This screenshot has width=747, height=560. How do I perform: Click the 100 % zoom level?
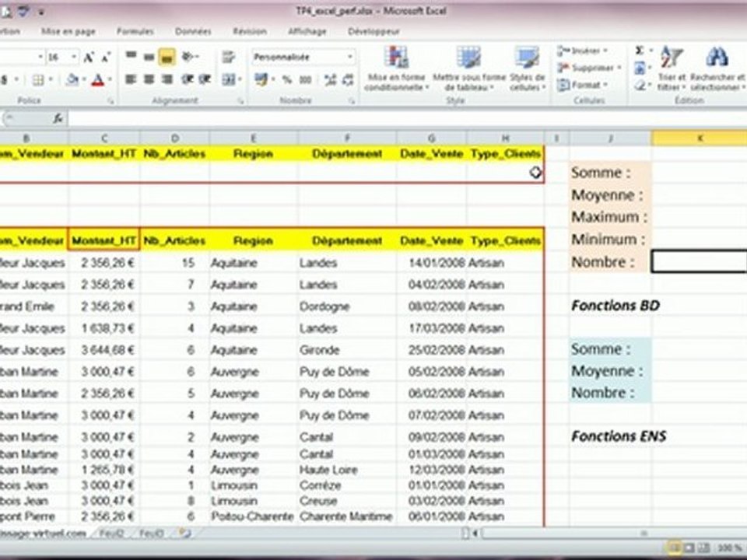pos(729,548)
